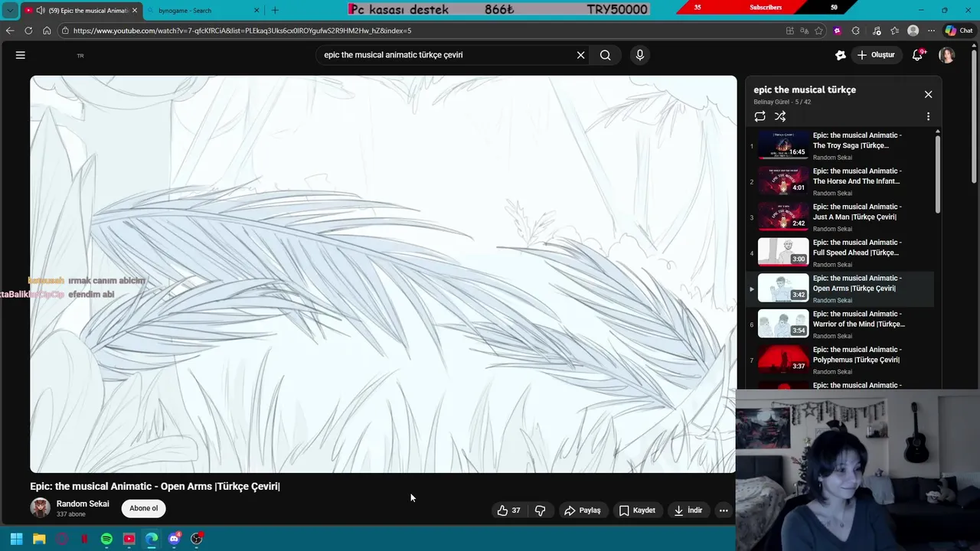This screenshot has height=551, width=980.
Task: Click the sparkle icon beside Oluştur
Action: coord(840,55)
